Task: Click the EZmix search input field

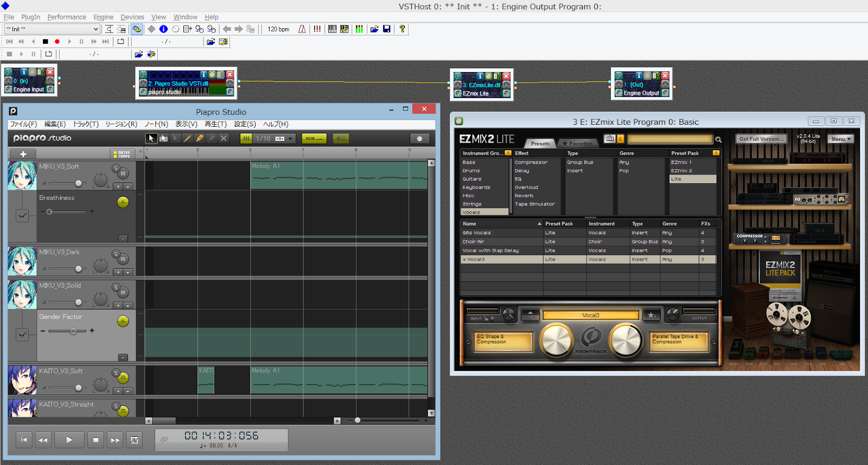Action: [x=669, y=139]
